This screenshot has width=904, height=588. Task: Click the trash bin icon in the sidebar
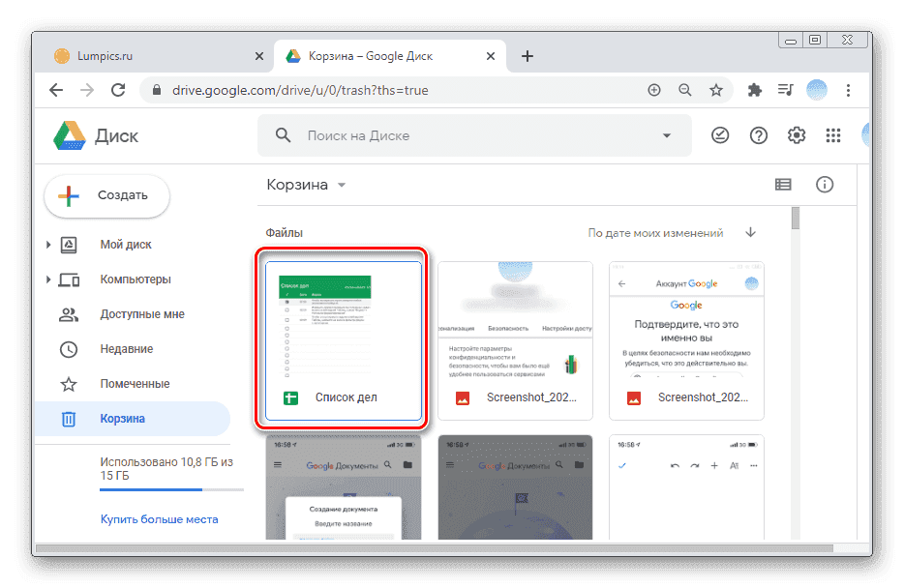click(x=69, y=419)
